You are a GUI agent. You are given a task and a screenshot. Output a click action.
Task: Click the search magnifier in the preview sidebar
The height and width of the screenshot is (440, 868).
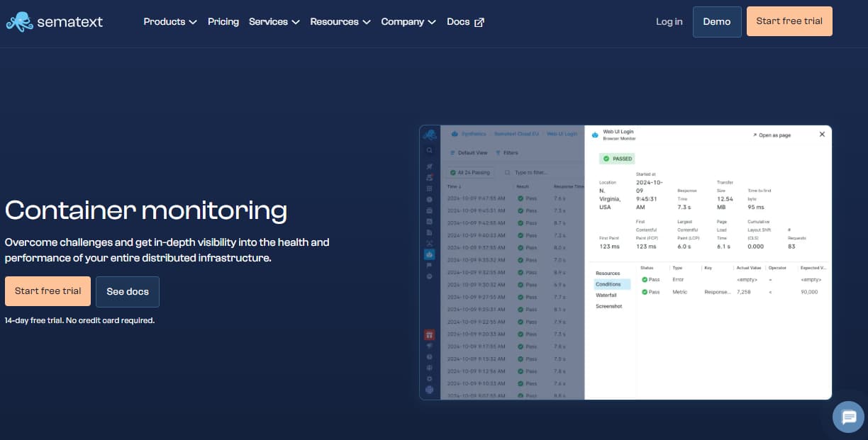[x=430, y=151]
